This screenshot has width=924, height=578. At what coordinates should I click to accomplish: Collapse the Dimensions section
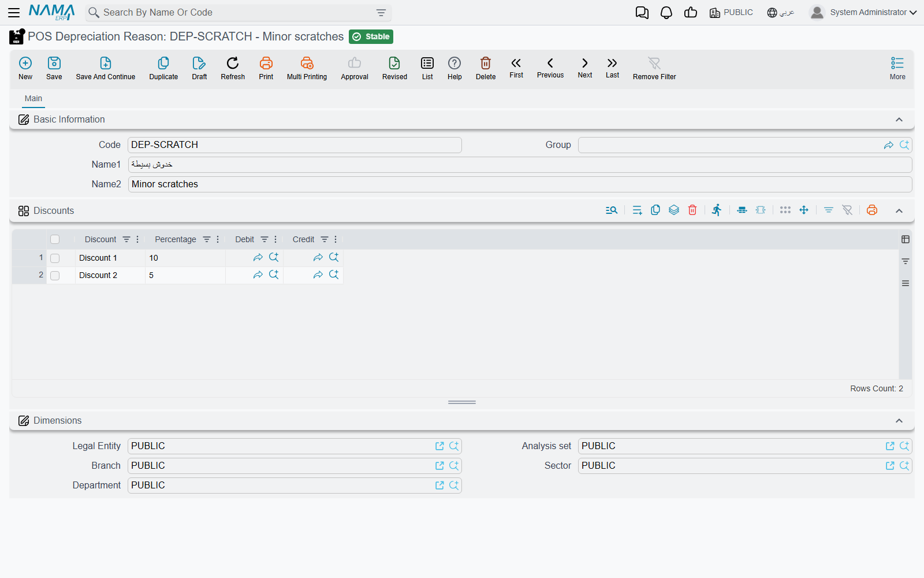(899, 421)
